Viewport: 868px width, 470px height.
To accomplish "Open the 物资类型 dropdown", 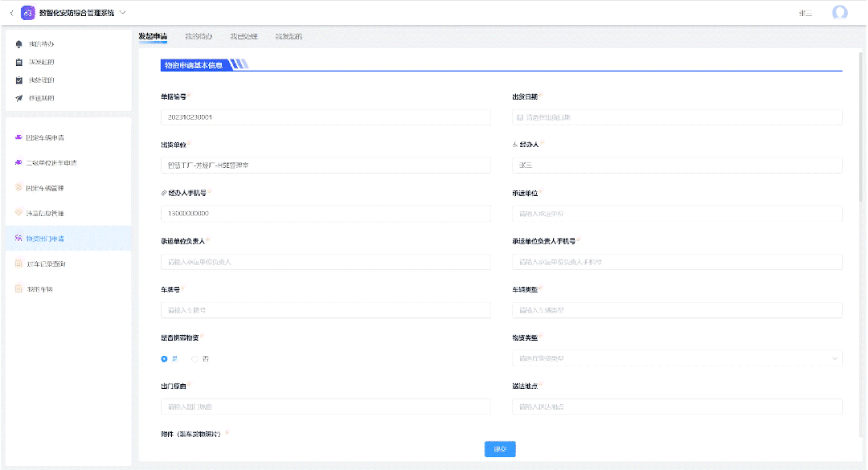I will coord(677,358).
